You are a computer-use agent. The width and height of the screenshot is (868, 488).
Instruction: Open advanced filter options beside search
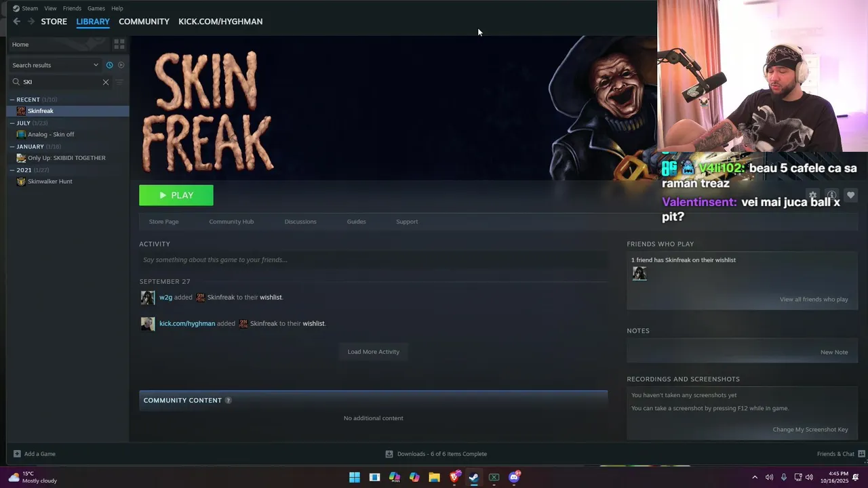coord(119,82)
